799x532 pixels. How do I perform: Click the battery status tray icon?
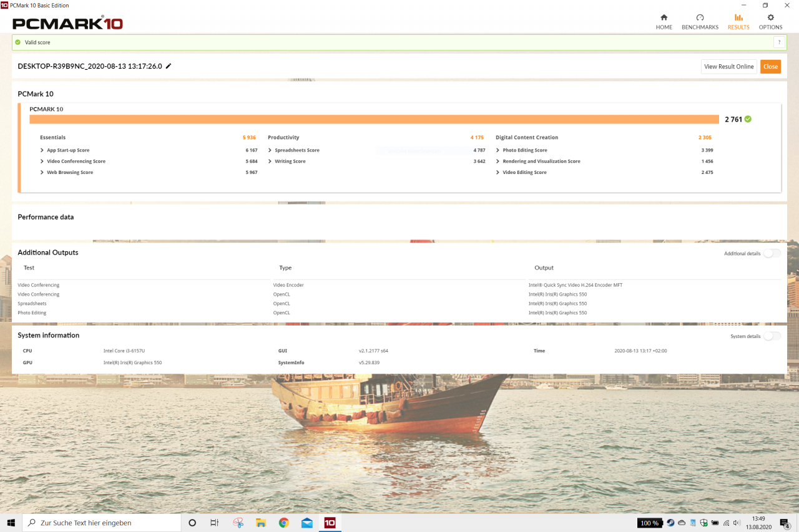click(x=715, y=523)
